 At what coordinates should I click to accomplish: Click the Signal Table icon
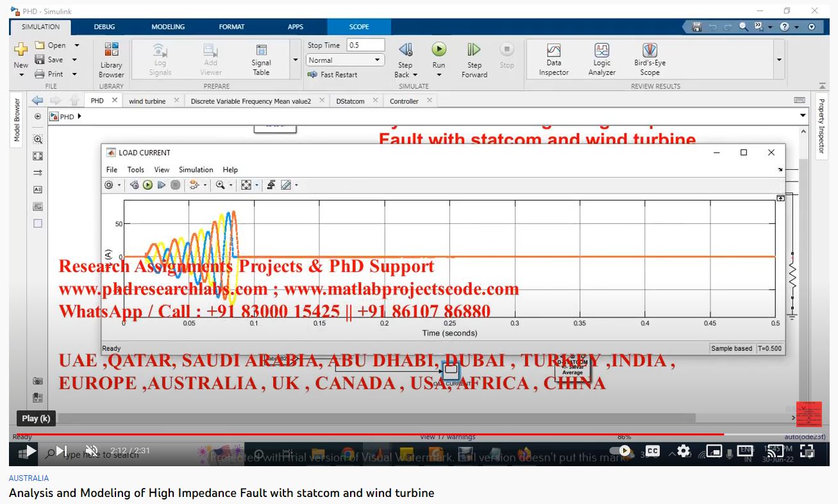point(262,51)
